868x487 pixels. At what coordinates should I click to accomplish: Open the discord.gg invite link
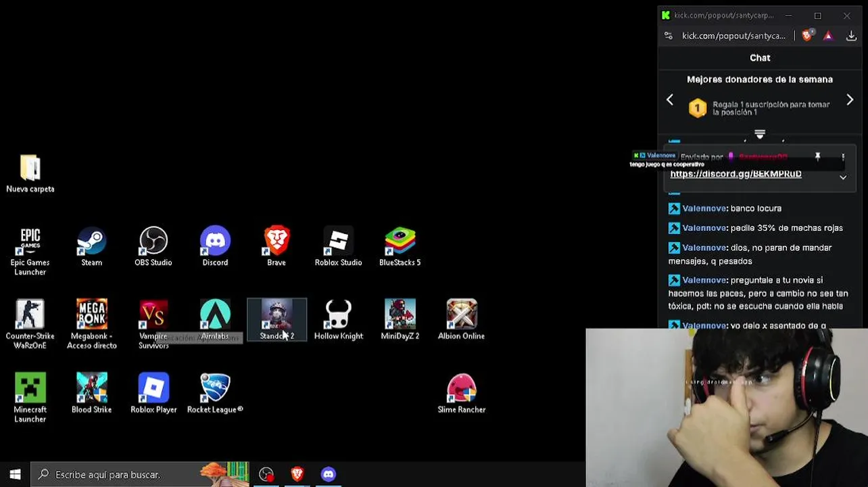click(736, 174)
